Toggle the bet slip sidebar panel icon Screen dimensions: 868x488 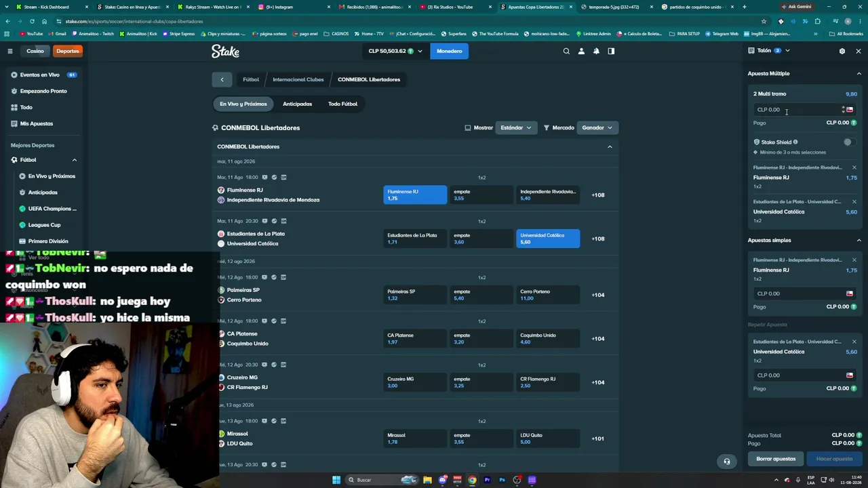pos(611,51)
